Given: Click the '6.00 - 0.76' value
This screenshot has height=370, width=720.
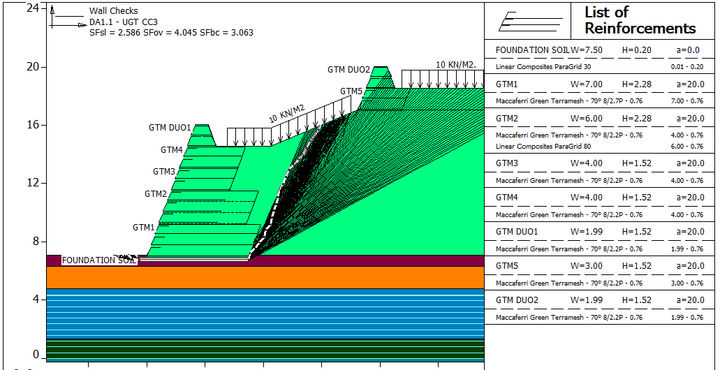Looking at the screenshot, I should point(687,146).
